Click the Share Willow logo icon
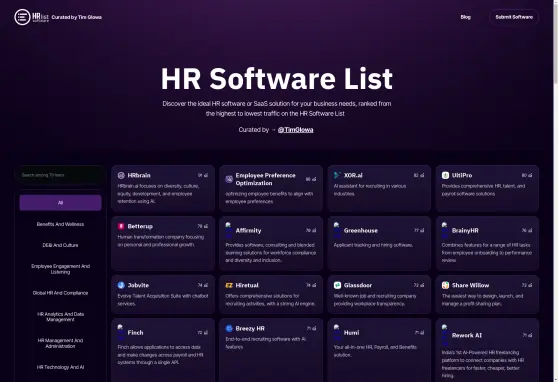558x382 pixels. pos(445,285)
